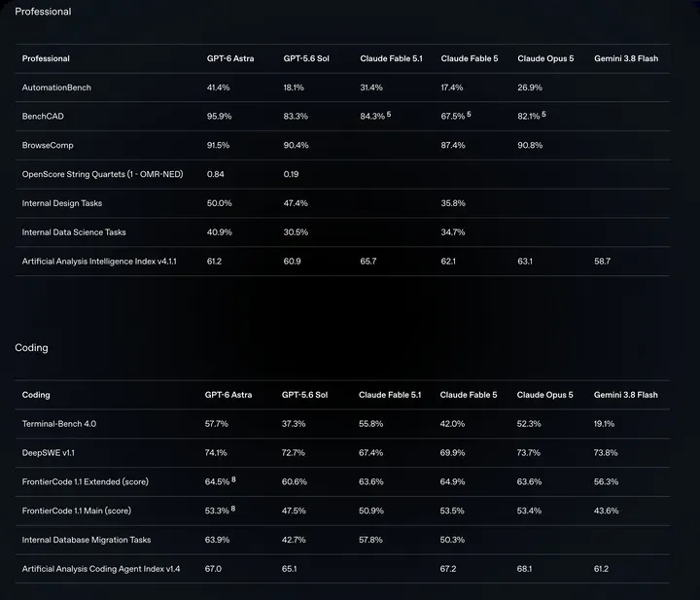Select GPT-6 Astra header in Professional table

[230, 58]
